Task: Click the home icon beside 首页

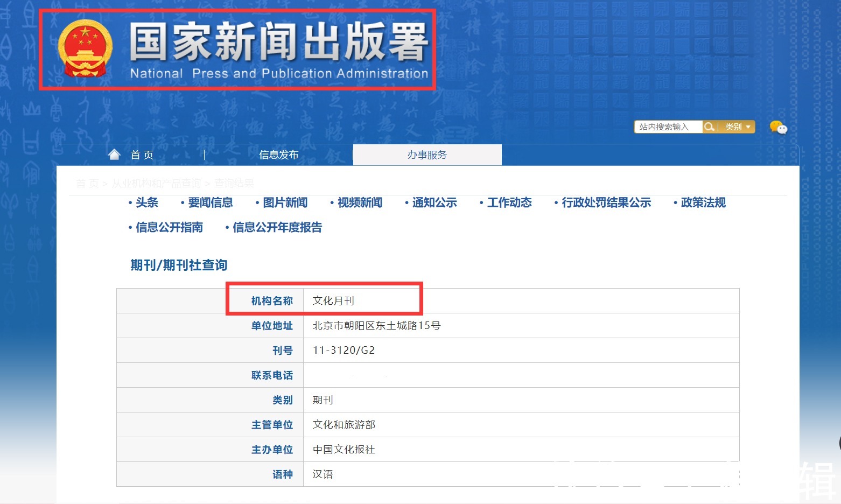Action: pos(114,155)
